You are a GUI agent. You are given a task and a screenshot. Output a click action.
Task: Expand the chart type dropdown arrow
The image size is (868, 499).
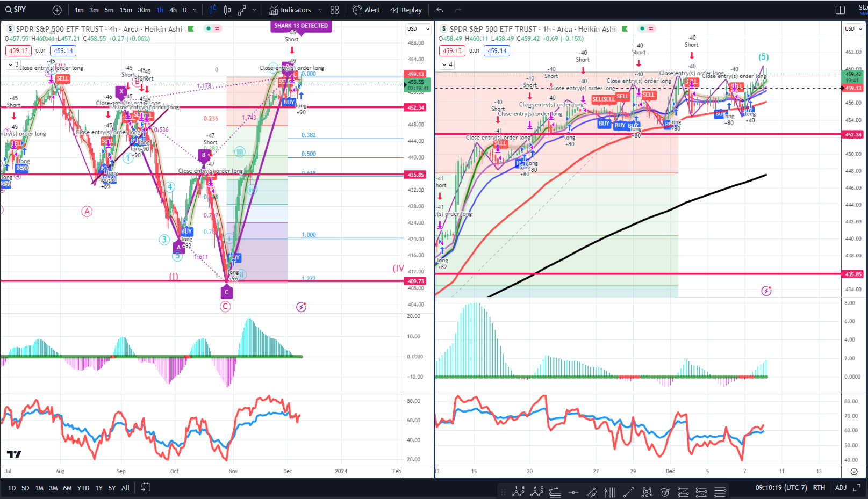[255, 10]
